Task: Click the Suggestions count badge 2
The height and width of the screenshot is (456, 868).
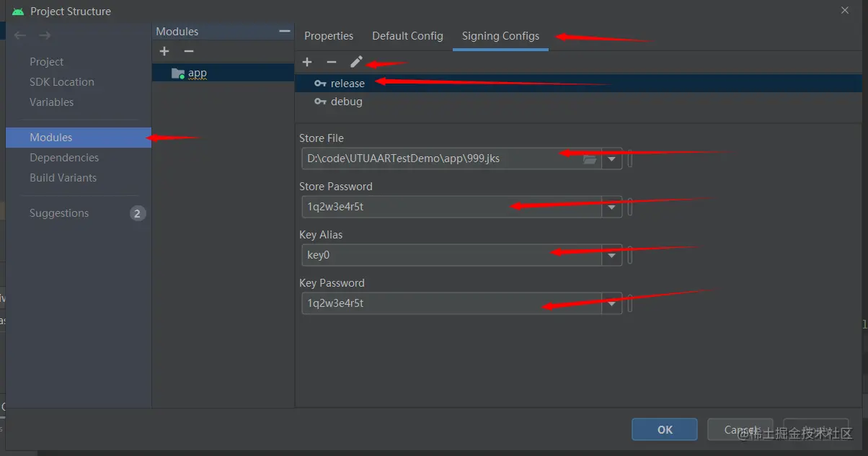Action: 138,213
